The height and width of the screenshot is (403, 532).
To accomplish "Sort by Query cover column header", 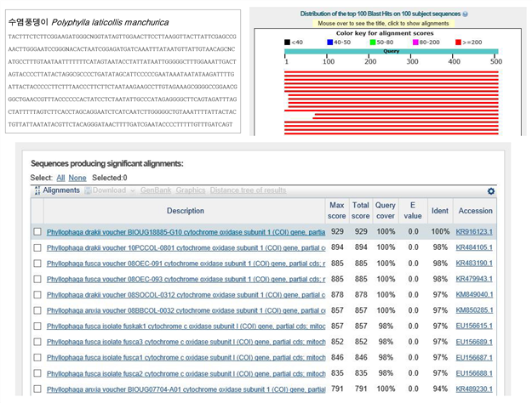I will (x=385, y=211).
